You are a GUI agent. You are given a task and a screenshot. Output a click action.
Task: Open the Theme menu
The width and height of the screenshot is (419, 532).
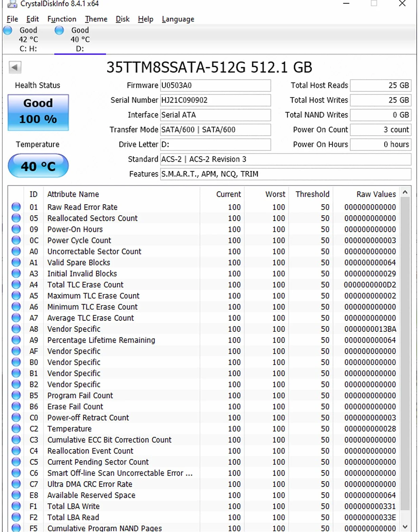96,19
